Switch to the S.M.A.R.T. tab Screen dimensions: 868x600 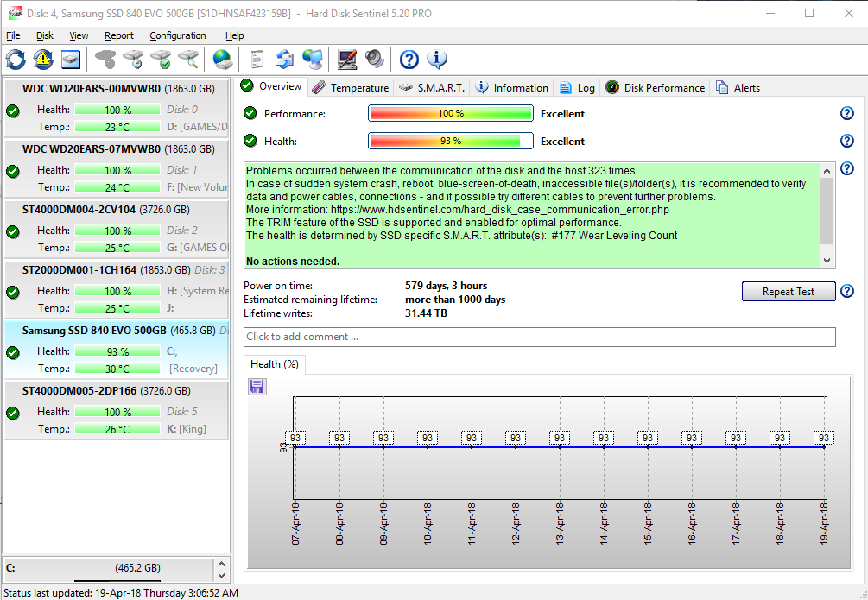click(433, 87)
